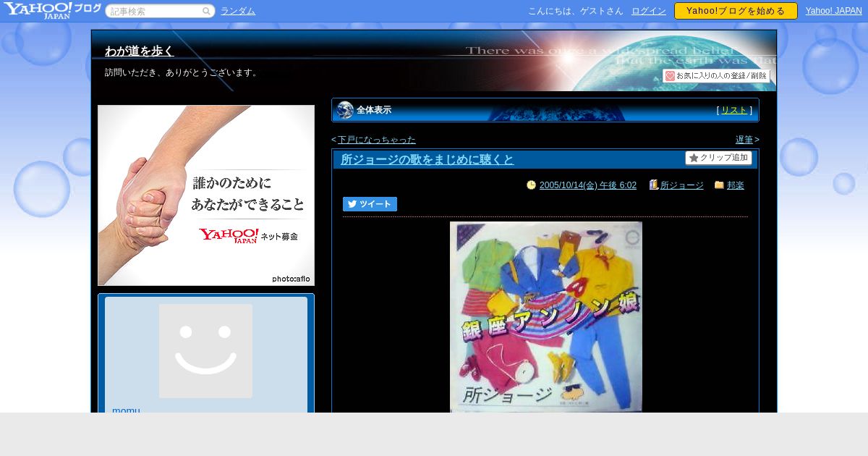
Task: Click the 所ジョージ tag icon
Action: coord(653,185)
